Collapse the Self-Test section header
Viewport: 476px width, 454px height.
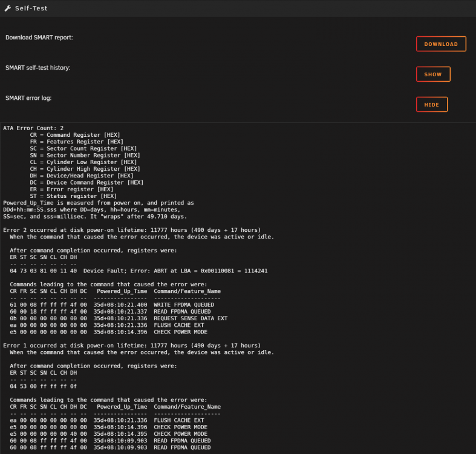pyautogui.click(x=238, y=8)
